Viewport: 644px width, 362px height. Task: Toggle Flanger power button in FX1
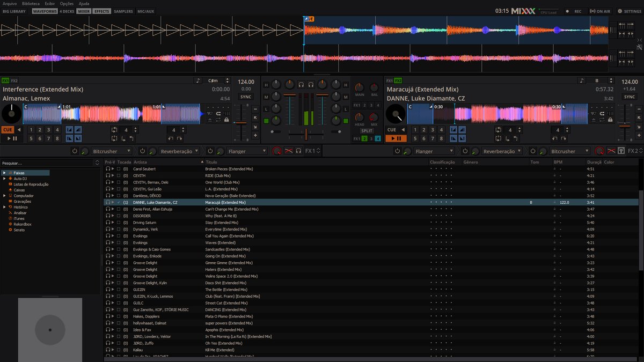coord(210,151)
